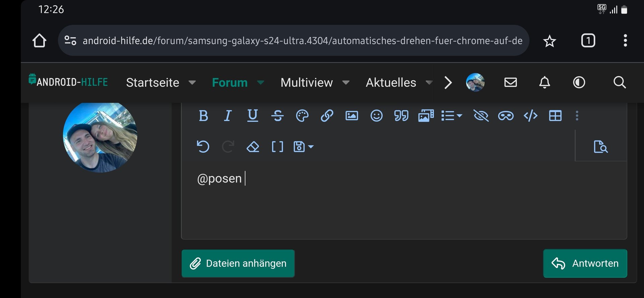
Task: Open the smiley emoji picker
Action: (x=376, y=116)
